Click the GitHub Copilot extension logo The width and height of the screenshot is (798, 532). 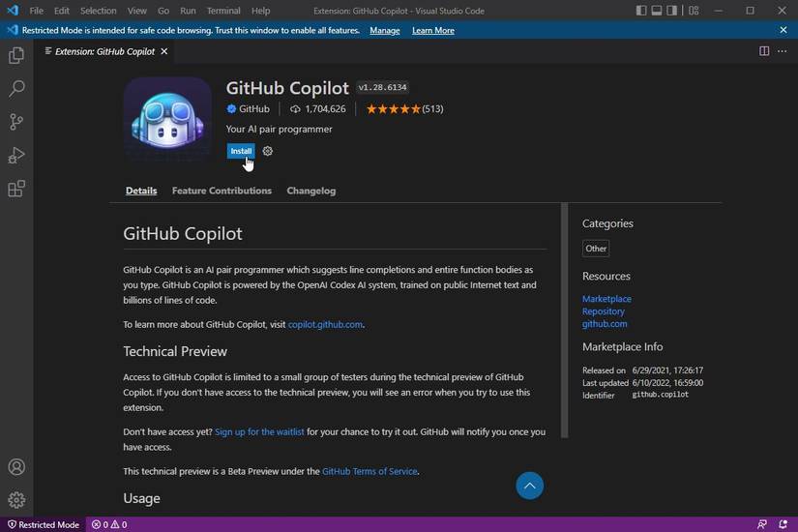point(167,121)
